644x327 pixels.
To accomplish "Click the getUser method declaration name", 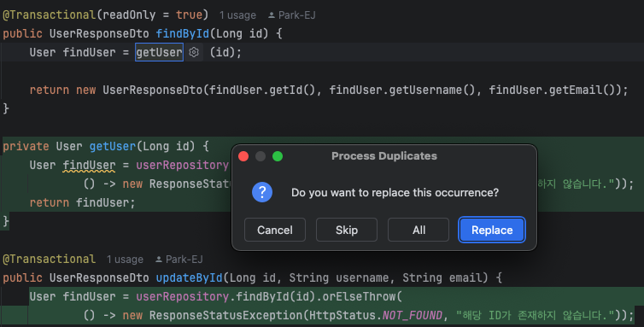I will (x=113, y=146).
